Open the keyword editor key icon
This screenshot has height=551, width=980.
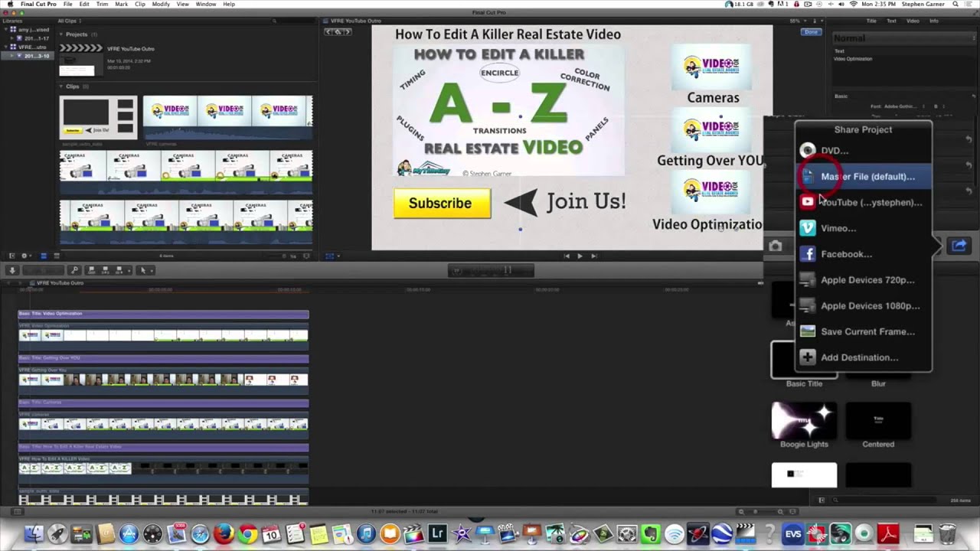click(74, 270)
